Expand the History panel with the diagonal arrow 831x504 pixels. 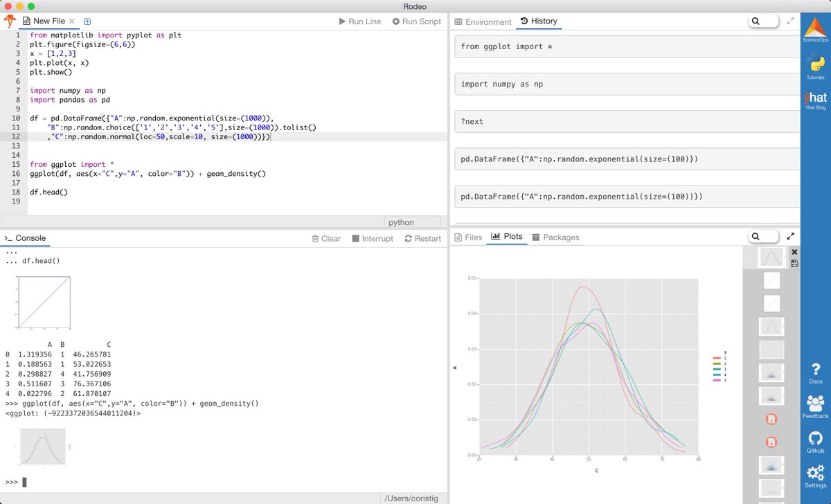792,21
